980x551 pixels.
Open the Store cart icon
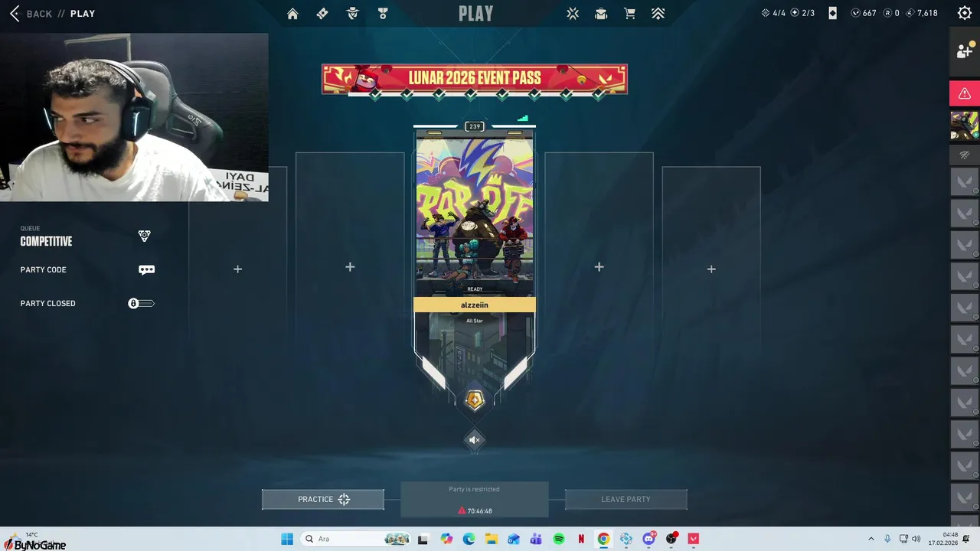pos(629,14)
